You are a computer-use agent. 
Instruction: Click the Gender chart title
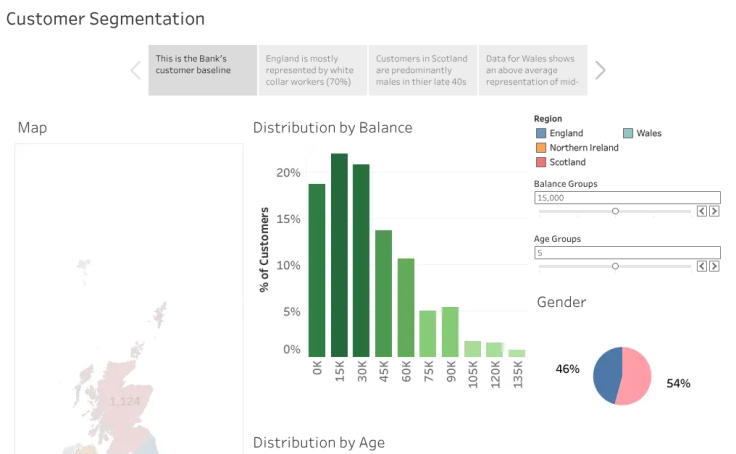click(x=561, y=302)
